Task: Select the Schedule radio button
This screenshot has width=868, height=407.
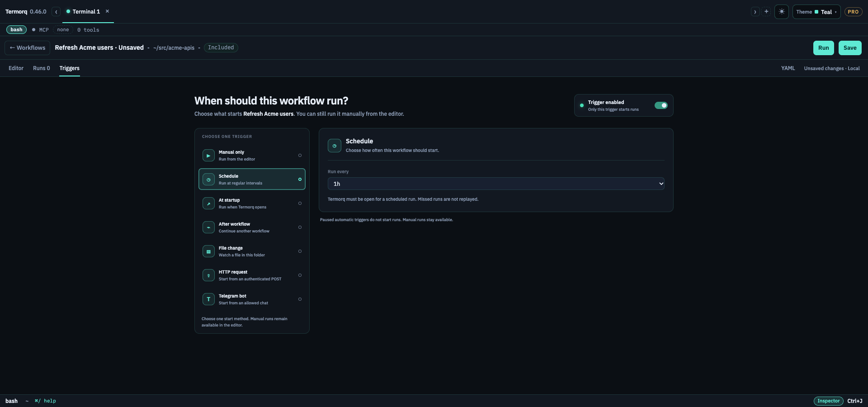Action: [300, 180]
